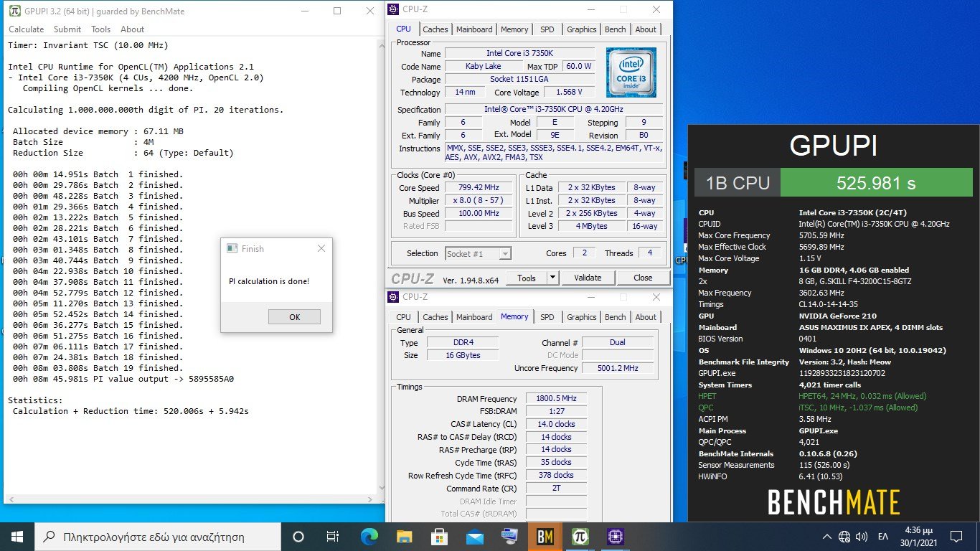The width and height of the screenshot is (980, 551).
Task: Select Caches tab in lower CPU-Z window
Action: [x=435, y=317]
